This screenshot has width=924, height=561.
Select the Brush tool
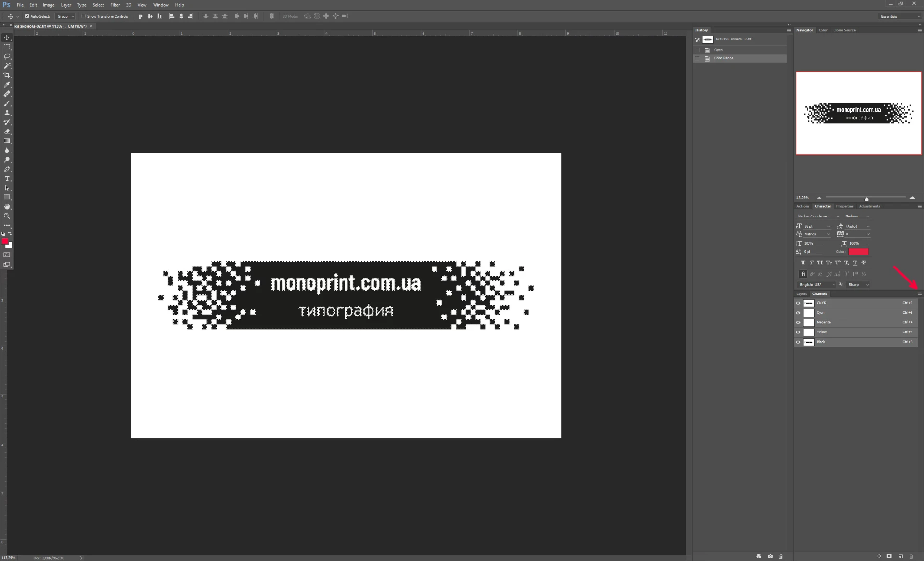click(7, 103)
